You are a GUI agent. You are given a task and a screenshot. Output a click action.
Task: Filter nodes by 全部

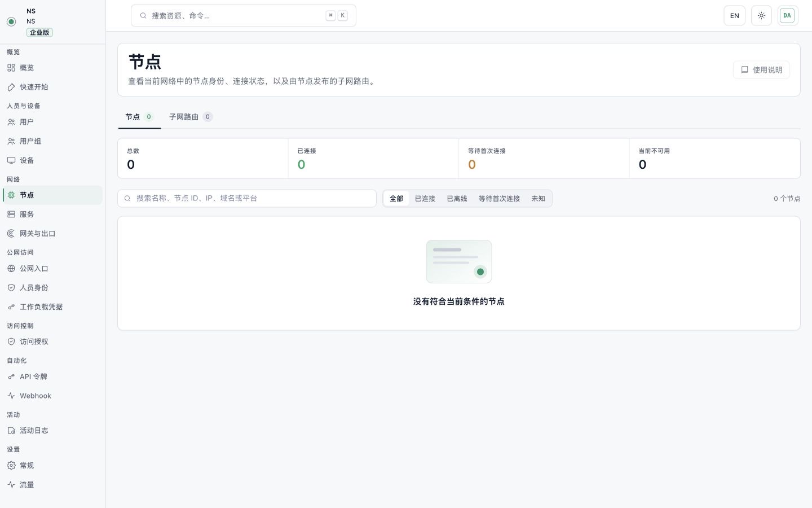tap(396, 199)
